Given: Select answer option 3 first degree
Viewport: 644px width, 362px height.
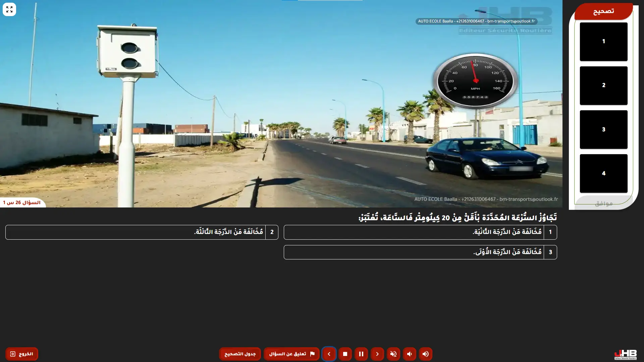Looking at the screenshot, I should [x=420, y=252].
